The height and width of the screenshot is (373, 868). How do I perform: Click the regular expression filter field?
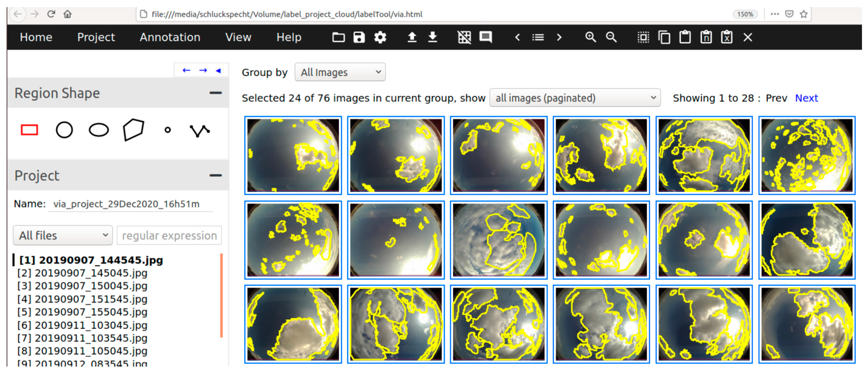(x=169, y=235)
